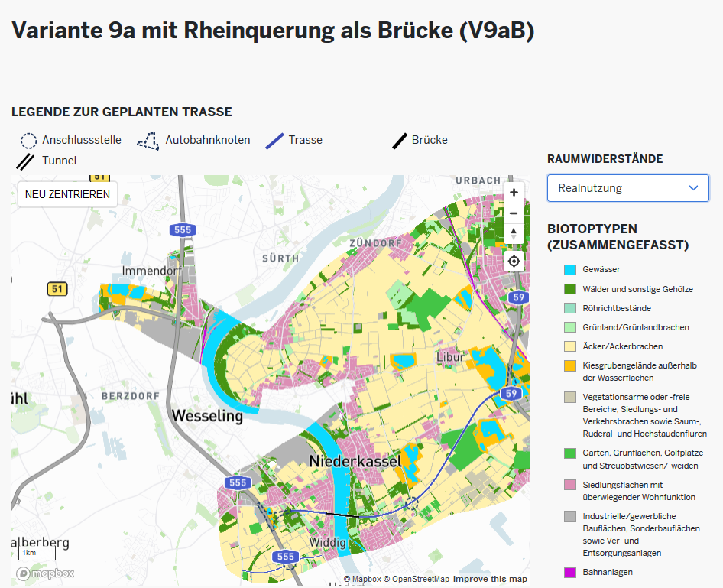723x588 pixels.
Task: Click the ZÜNDORF map label
Action: pos(376,243)
